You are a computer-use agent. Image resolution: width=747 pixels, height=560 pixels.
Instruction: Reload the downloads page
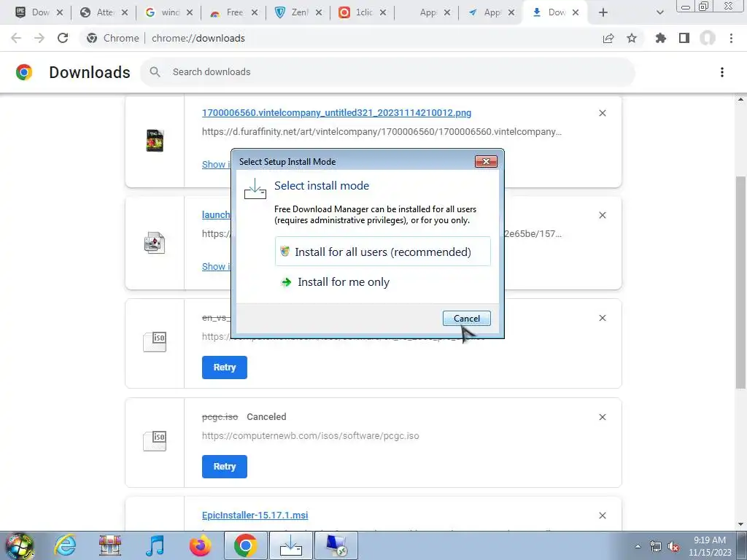pos(63,38)
